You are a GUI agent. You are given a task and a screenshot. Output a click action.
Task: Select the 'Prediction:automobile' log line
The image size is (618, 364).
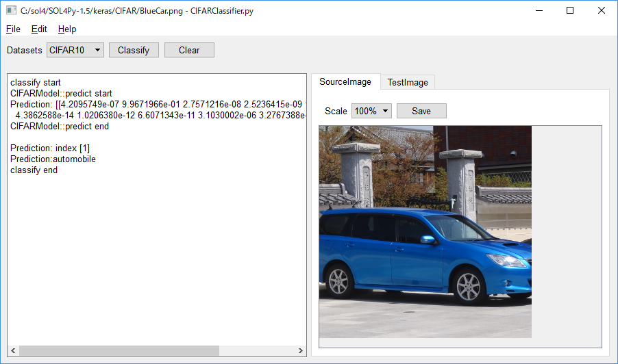click(x=53, y=159)
